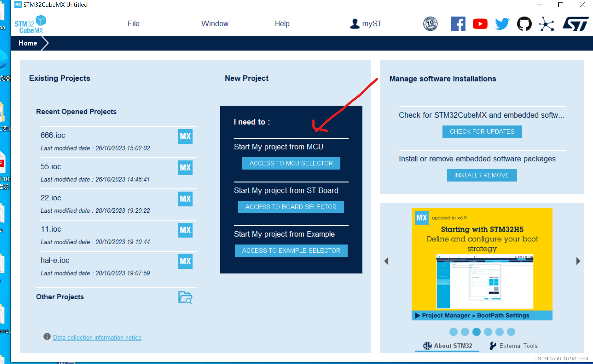Open the Twitter bird icon link
Viewport: 593px width, 364px height.
click(x=502, y=24)
